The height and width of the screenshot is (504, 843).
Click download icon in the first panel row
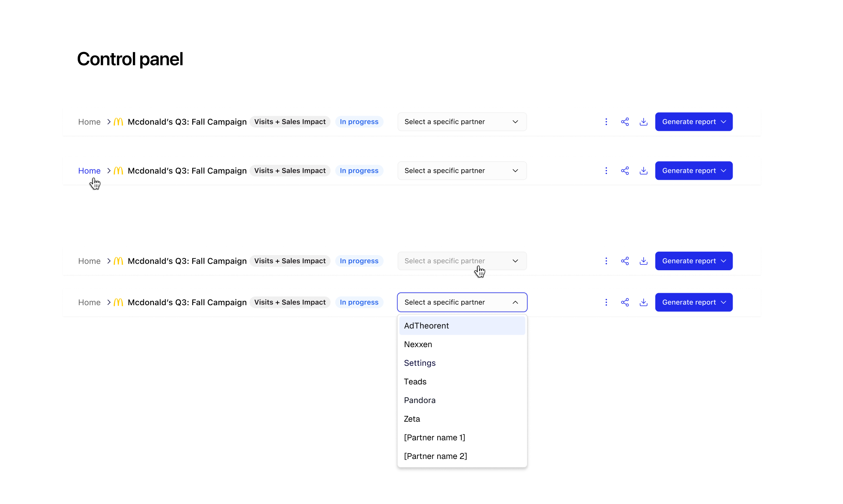(x=643, y=122)
